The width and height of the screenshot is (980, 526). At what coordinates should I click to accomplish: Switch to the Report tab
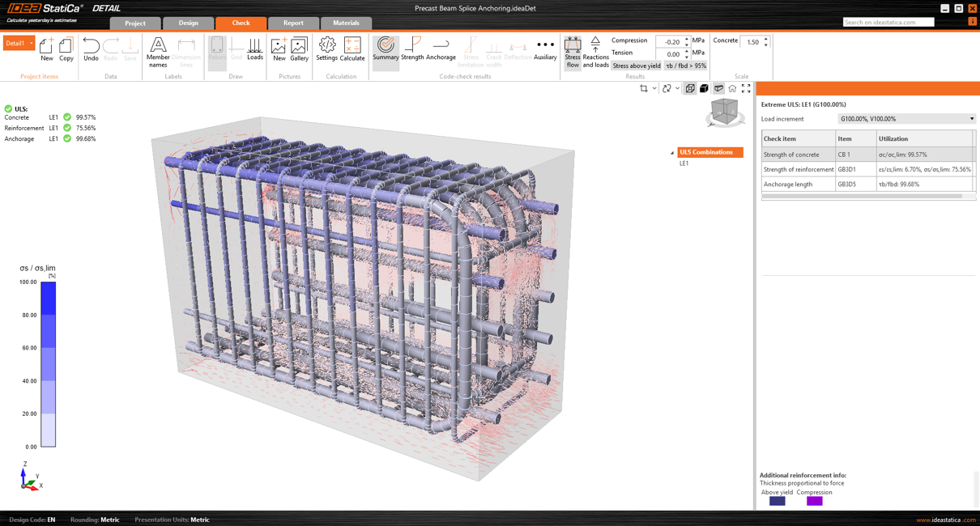[293, 23]
